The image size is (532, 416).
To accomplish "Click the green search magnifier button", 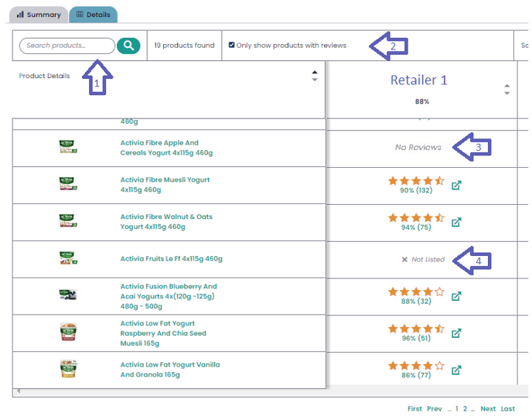I will coord(128,46).
